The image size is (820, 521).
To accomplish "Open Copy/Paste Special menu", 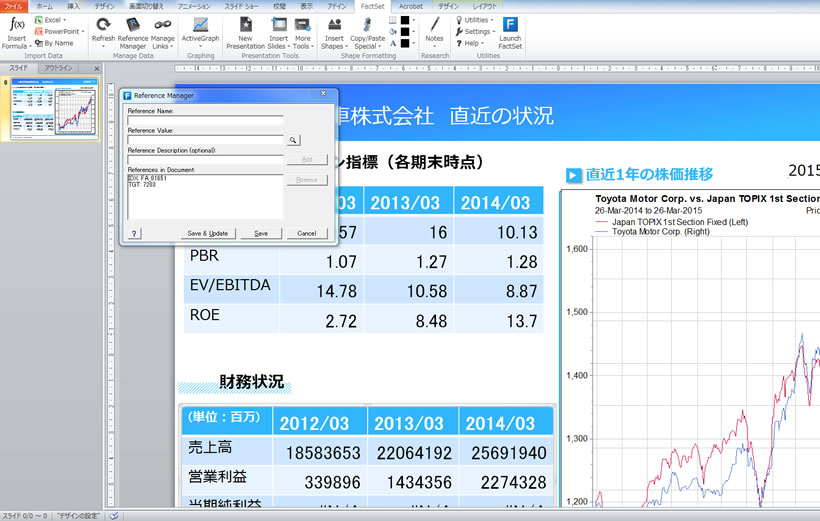I will pyautogui.click(x=367, y=32).
